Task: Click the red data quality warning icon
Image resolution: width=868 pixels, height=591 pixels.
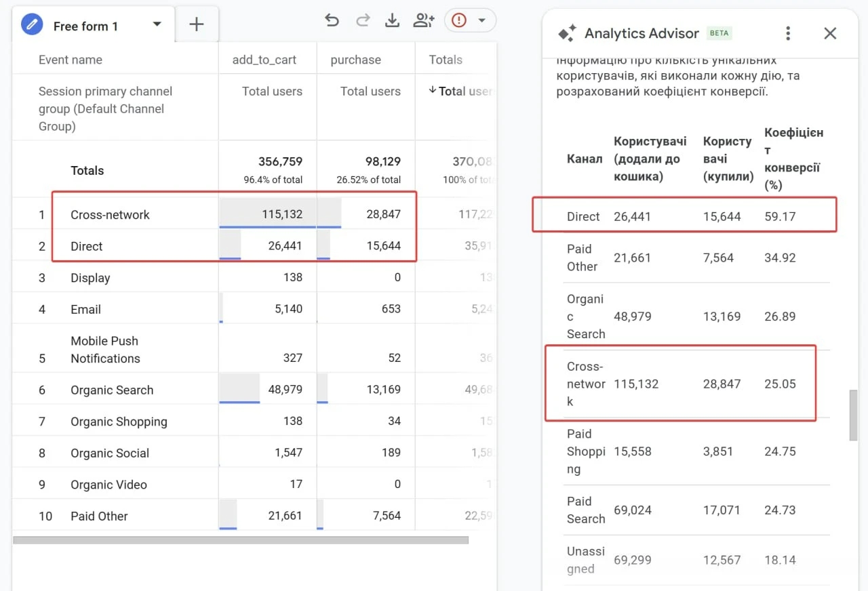Action: pos(459,20)
